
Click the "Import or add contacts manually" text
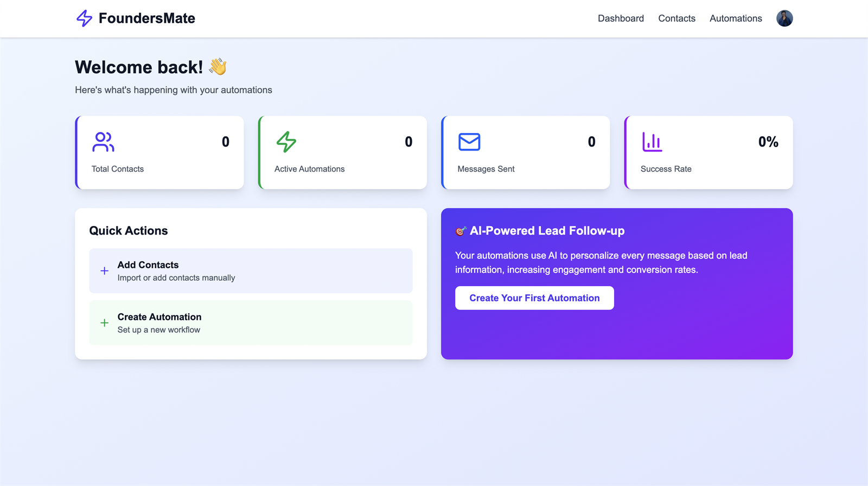pyautogui.click(x=176, y=277)
